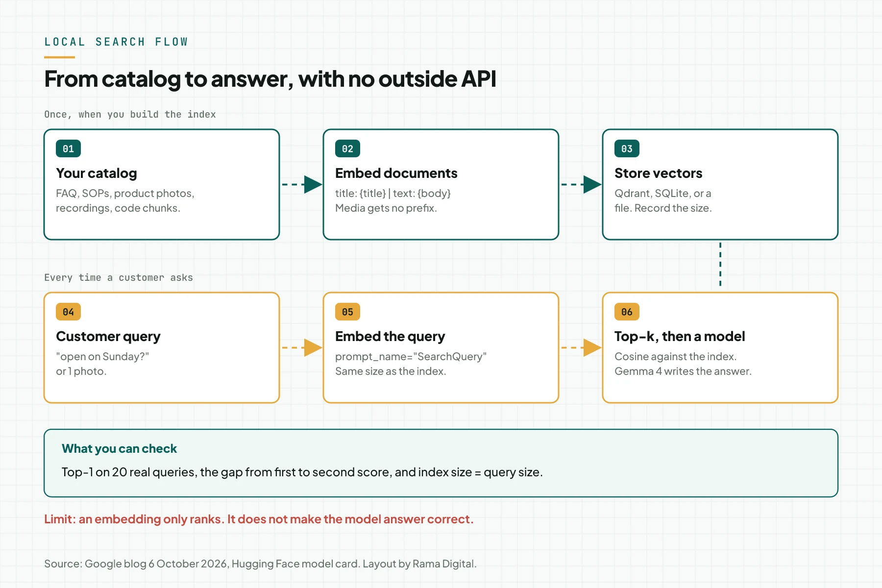Click the text "Cosine against the index."

[676, 357]
